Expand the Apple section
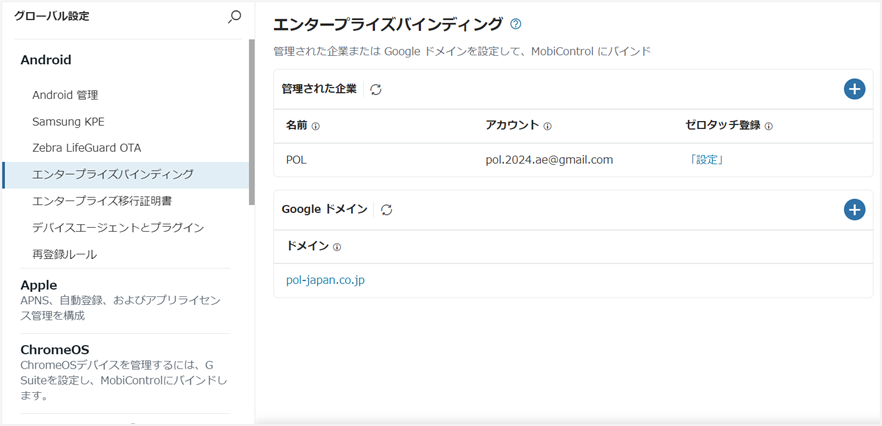 (39, 285)
